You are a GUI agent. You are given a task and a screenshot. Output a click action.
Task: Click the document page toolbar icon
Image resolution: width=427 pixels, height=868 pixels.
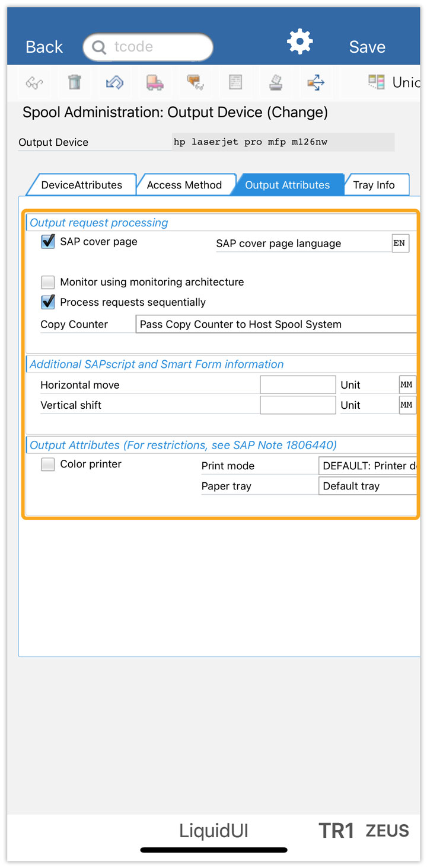point(235,82)
